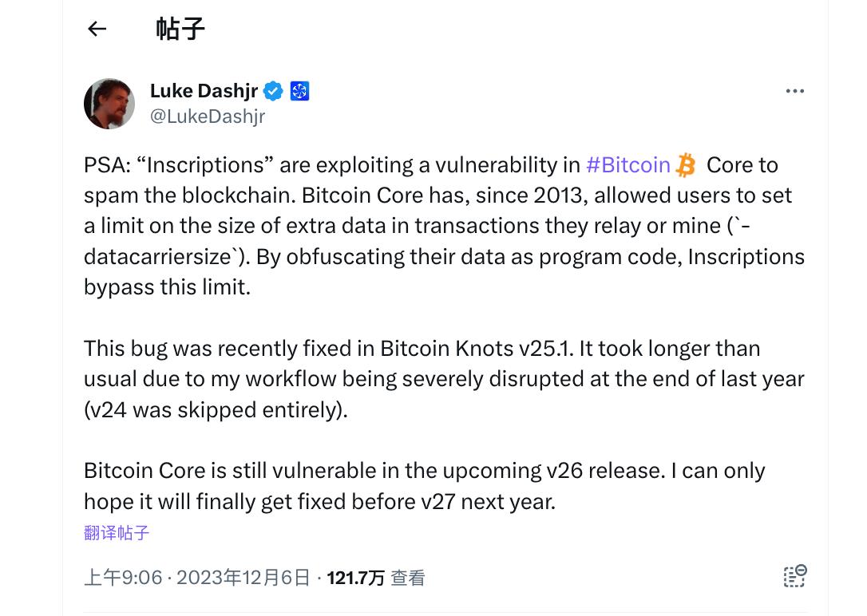Open Luke Dashjr's profile avatar
This screenshot has height=616, width=867.
pos(109,103)
